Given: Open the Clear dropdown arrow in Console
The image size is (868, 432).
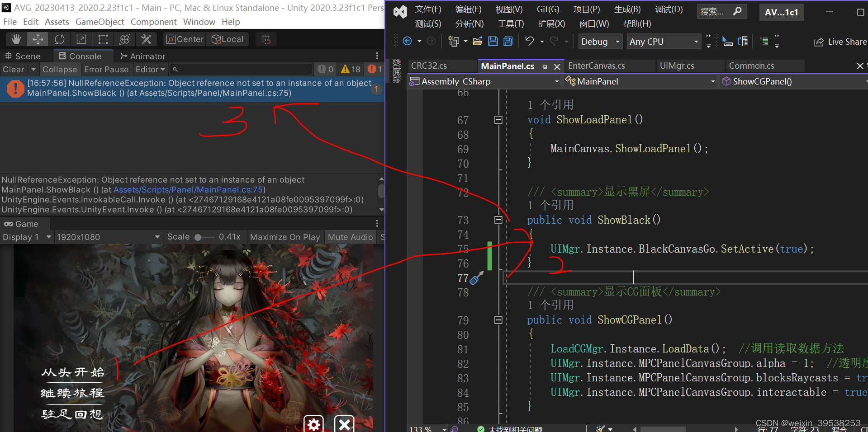Looking at the screenshot, I should tap(33, 69).
